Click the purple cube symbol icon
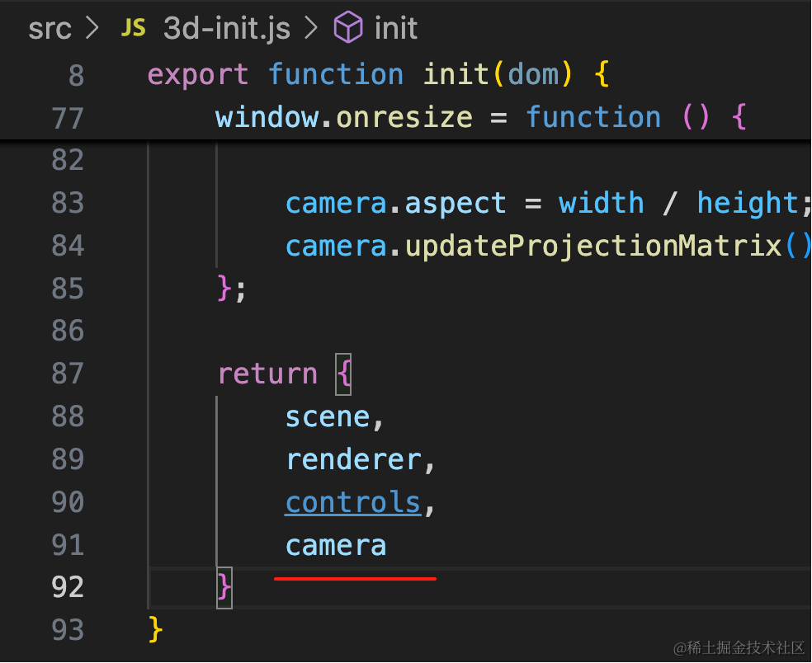 coord(348,27)
